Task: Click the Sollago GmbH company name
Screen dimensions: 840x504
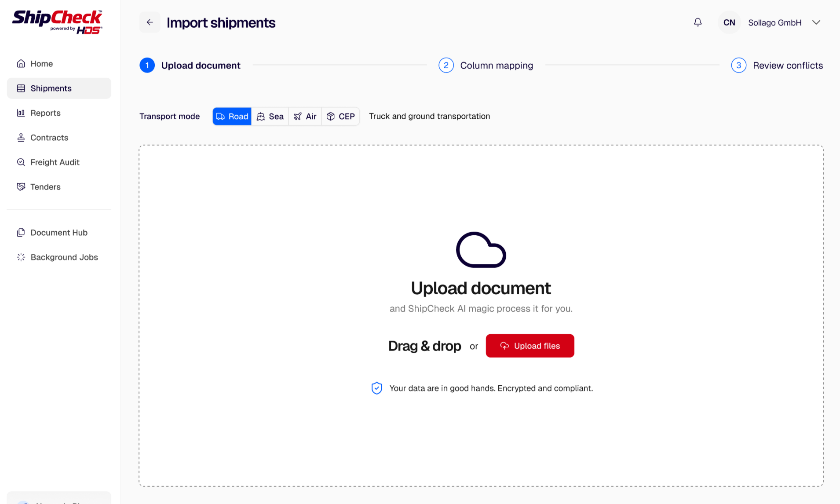Action: point(775,22)
